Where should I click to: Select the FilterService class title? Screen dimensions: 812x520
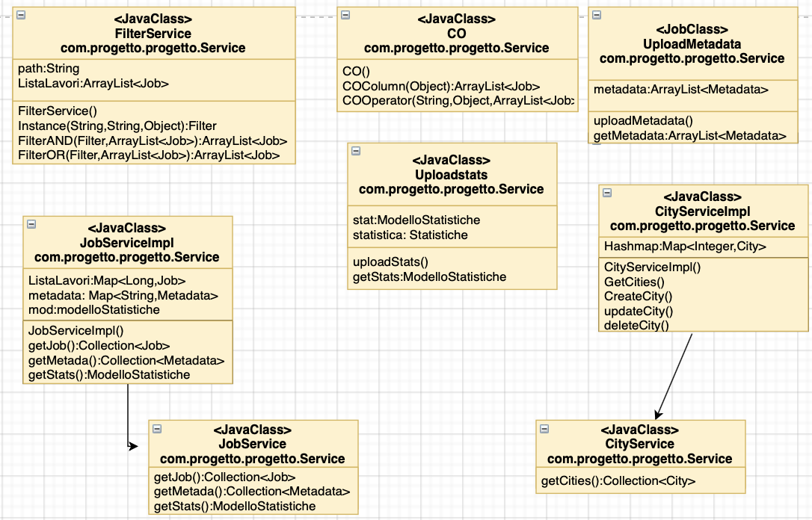point(153,34)
